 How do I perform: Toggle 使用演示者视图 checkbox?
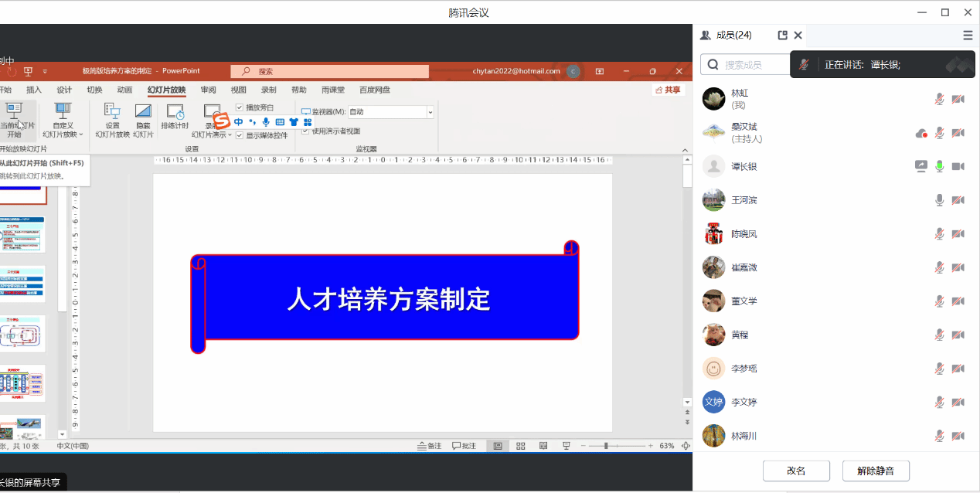coord(305,131)
